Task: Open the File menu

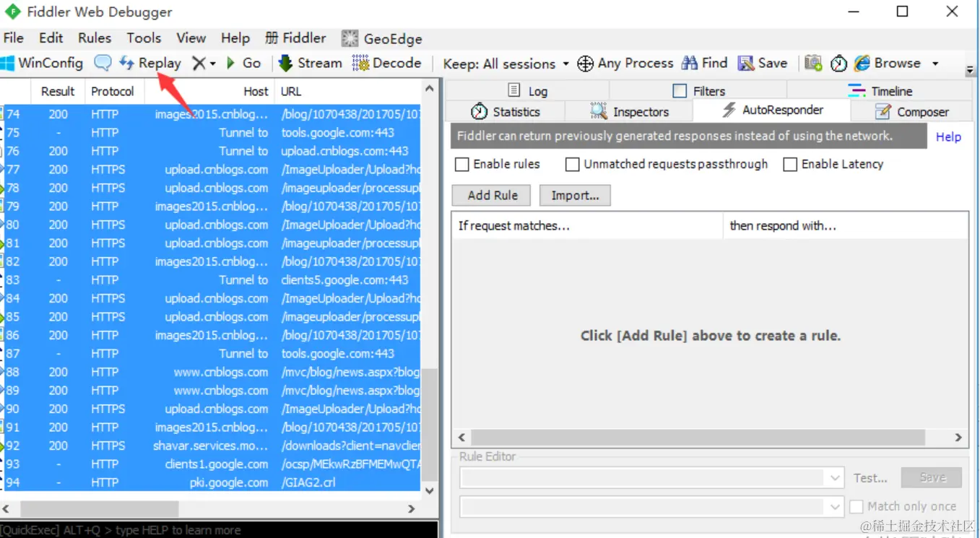Action: point(13,38)
